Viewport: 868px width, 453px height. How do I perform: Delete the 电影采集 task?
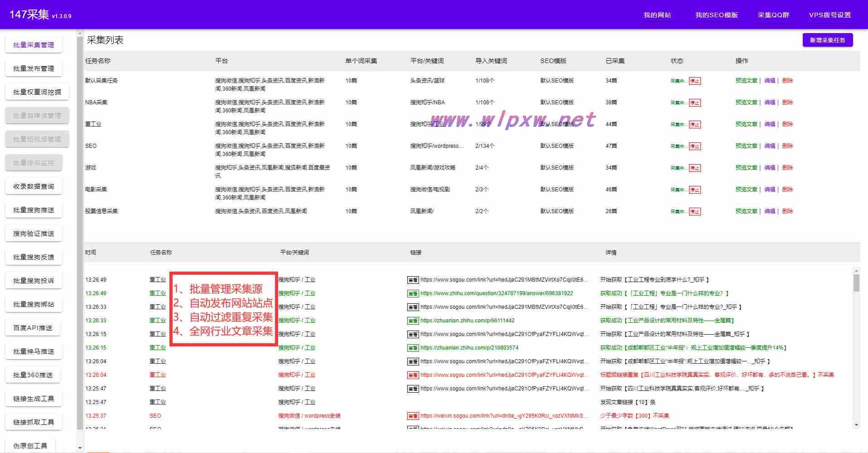pyautogui.click(x=787, y=190)
